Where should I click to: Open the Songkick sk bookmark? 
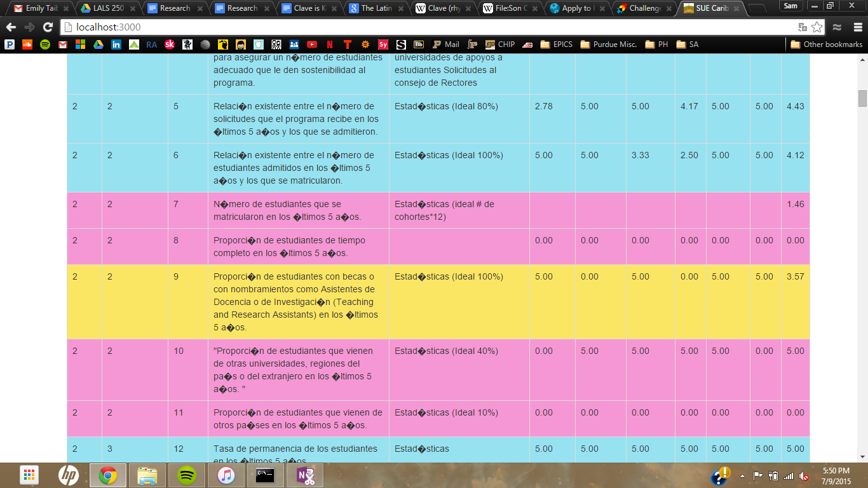point(170,44)
